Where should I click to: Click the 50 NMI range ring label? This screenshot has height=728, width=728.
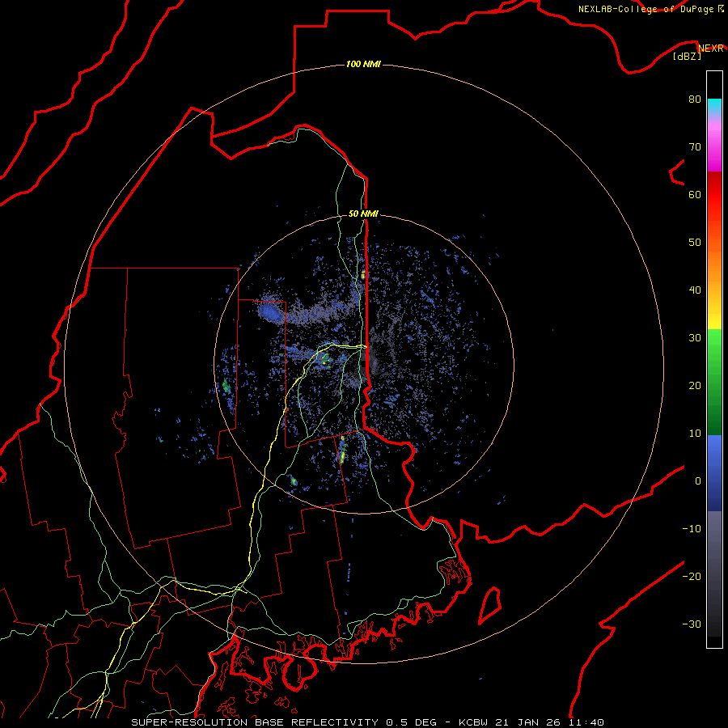(363, 214)
